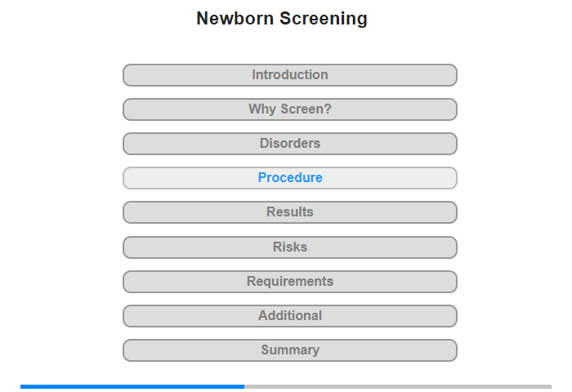
Task: Click the highlighted Procedure button
Action: 290,178
